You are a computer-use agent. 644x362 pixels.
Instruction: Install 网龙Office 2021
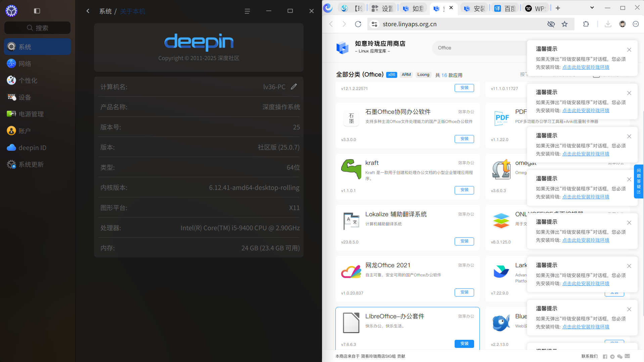click(x=464, y=292)
